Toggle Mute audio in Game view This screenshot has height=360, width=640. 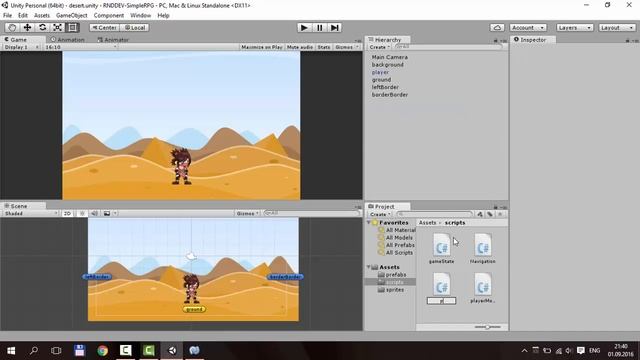(x=300, y=47)
